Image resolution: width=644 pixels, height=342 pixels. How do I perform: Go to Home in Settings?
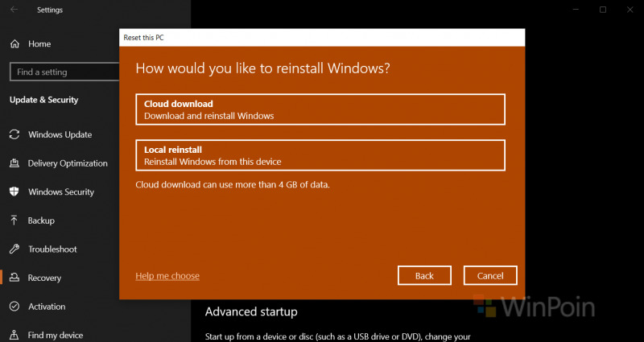click(x=39, y=44)
